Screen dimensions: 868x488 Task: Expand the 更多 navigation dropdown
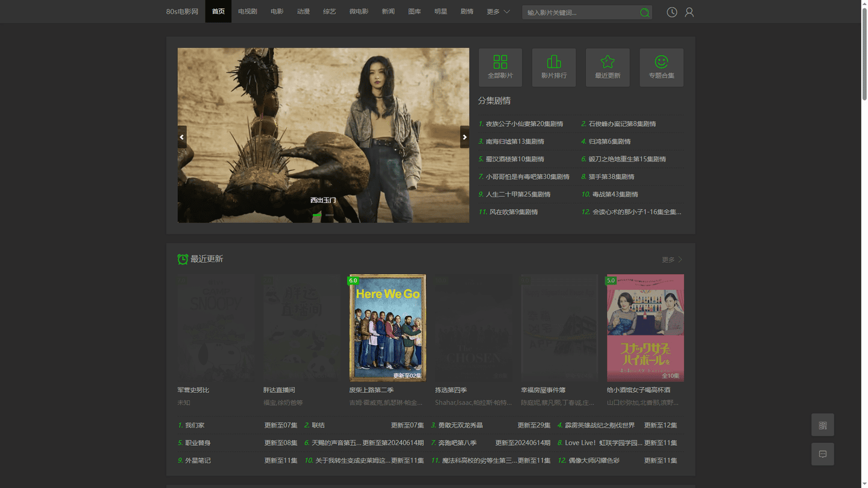498,11
